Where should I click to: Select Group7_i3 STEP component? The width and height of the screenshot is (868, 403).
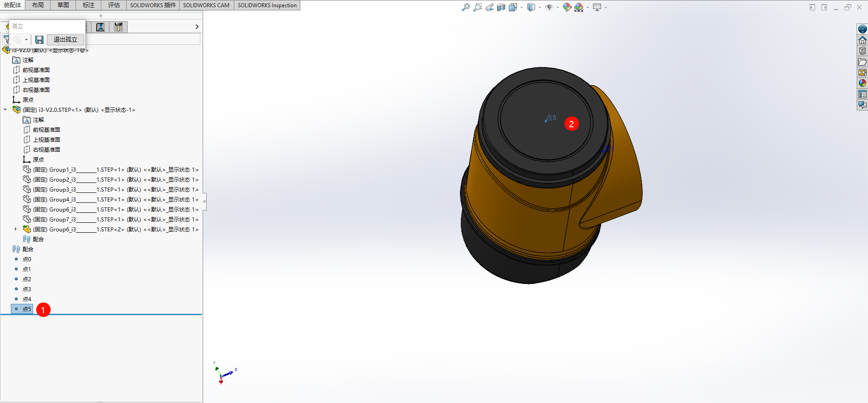[111, 219]
